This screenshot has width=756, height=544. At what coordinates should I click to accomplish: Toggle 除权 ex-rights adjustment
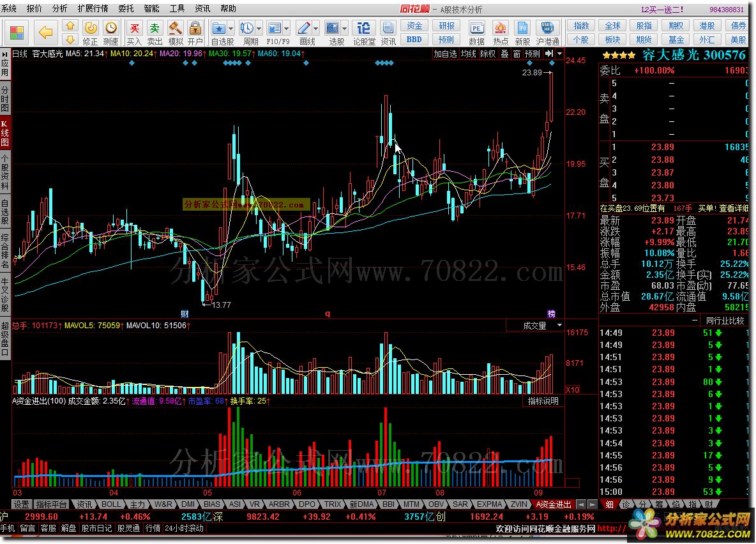(488, 54)
